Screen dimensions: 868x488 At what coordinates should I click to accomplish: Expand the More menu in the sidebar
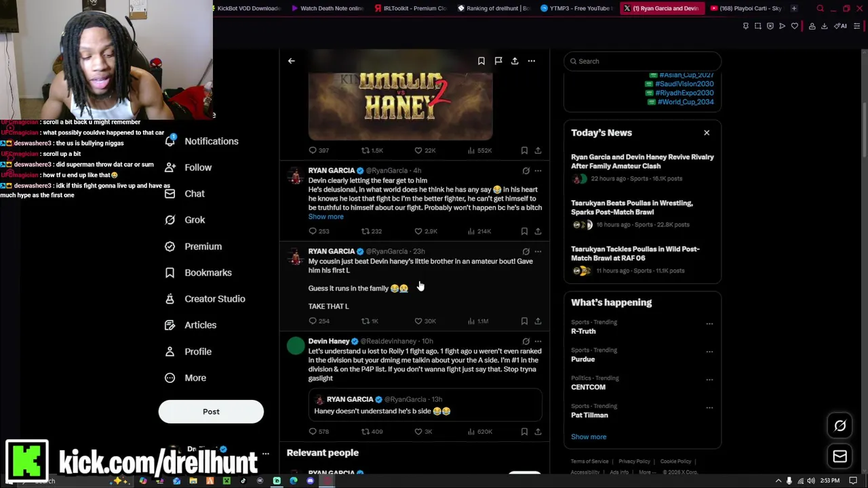click(x=185, y=378)
